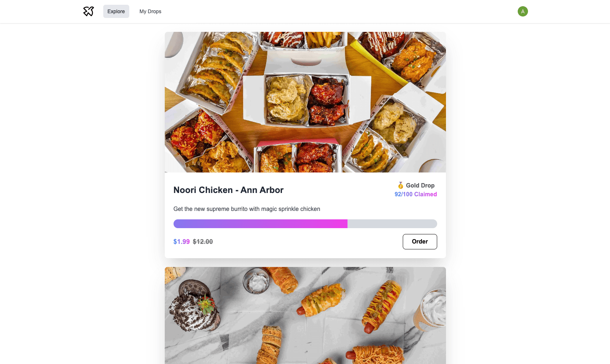Click the claim progress bar
610x364 pixels.
tap(305, 224)
